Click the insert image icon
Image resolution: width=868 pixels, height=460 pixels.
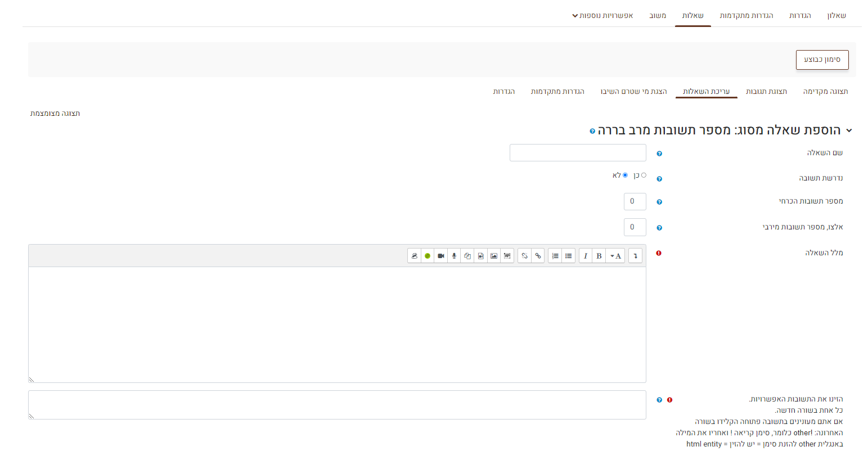[494, 256]
